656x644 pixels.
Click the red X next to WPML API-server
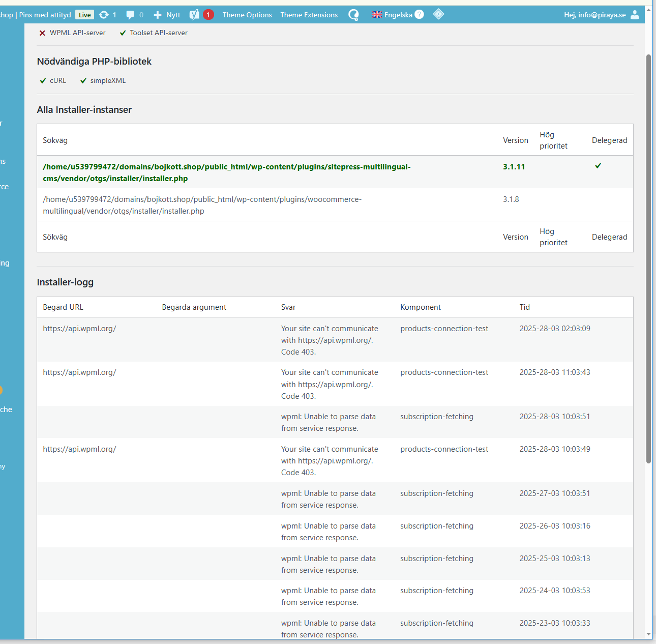(x=42, y=33)
